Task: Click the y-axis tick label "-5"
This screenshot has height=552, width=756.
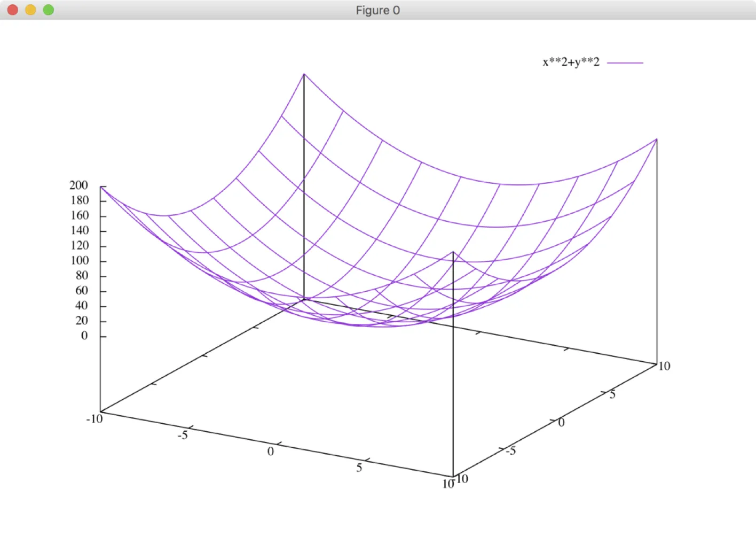Action: coord(511,450)
